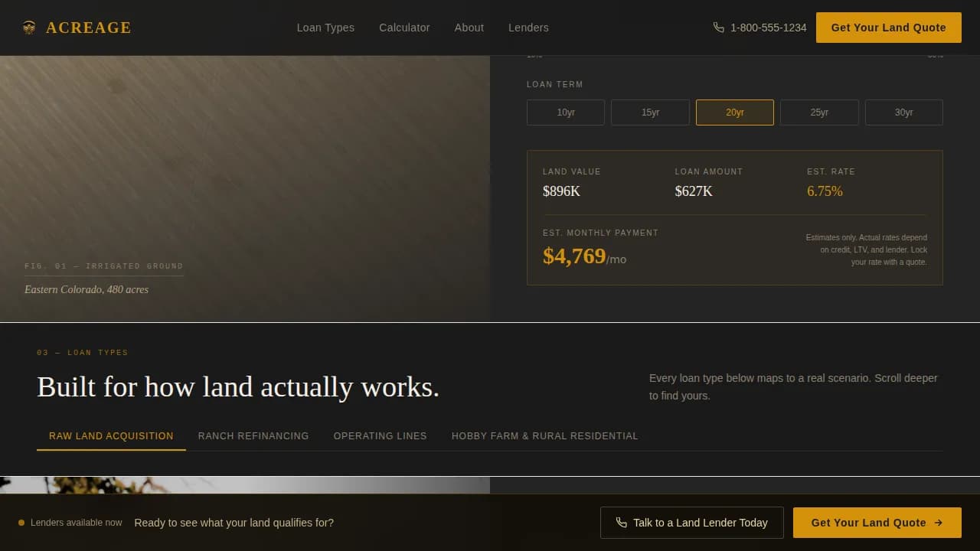Click the EST. MONTHLY PAYMENT label
The image size is (980, 551).
pyautogui.click(x=601, y=233)
